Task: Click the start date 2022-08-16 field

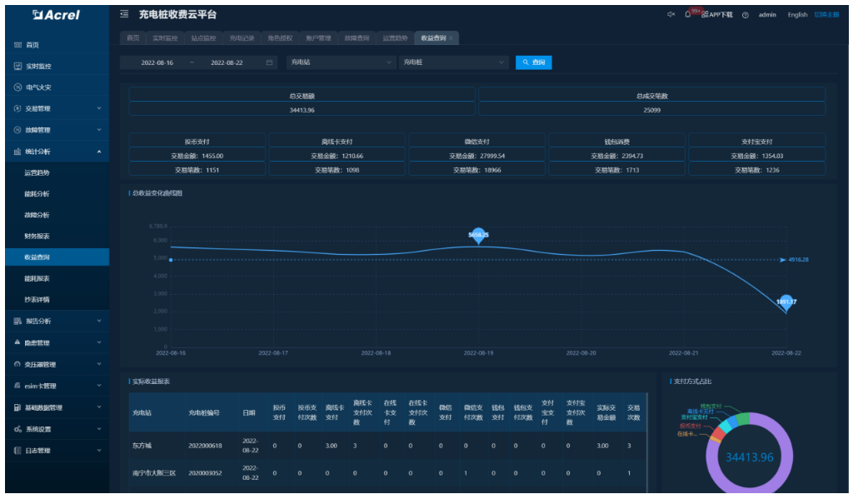Action: point(157,62)
